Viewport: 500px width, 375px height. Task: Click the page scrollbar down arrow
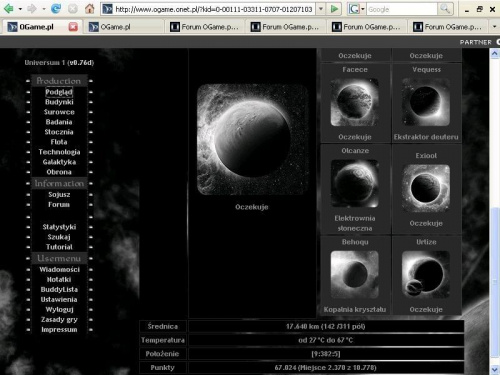click(x=495, y=369)
